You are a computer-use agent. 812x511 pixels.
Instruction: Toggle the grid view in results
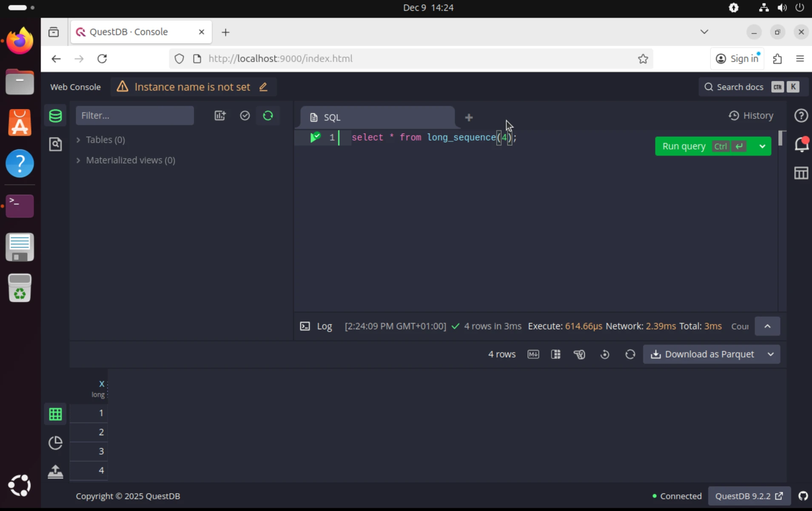click(x=55, y=414)
